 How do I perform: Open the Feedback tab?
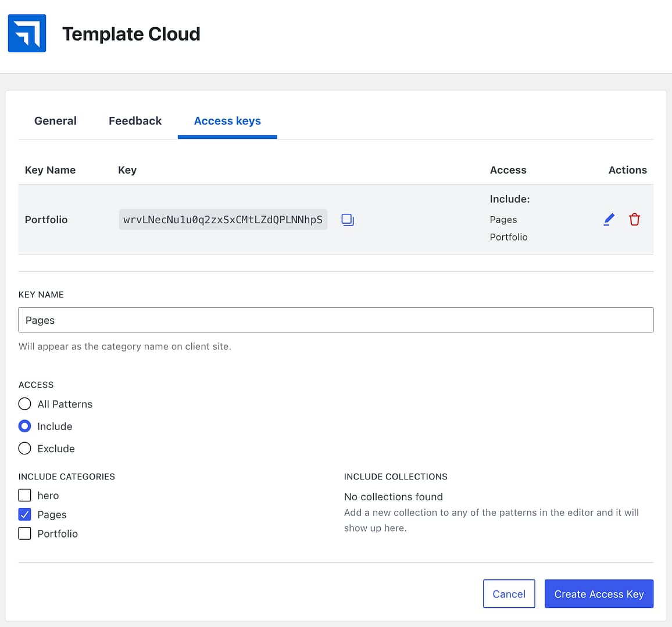tap(135, 121)
